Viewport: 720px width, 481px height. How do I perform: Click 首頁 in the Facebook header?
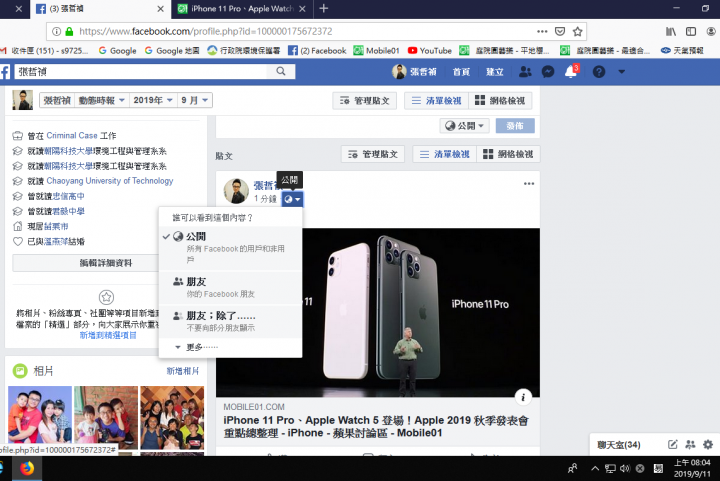click(461, 72)
